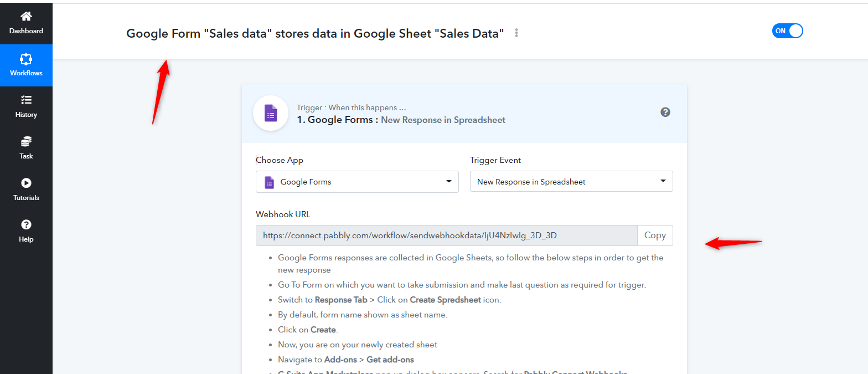
Task: Open the Choose App Google Forms dropdown
Action: tap(357, 182)
